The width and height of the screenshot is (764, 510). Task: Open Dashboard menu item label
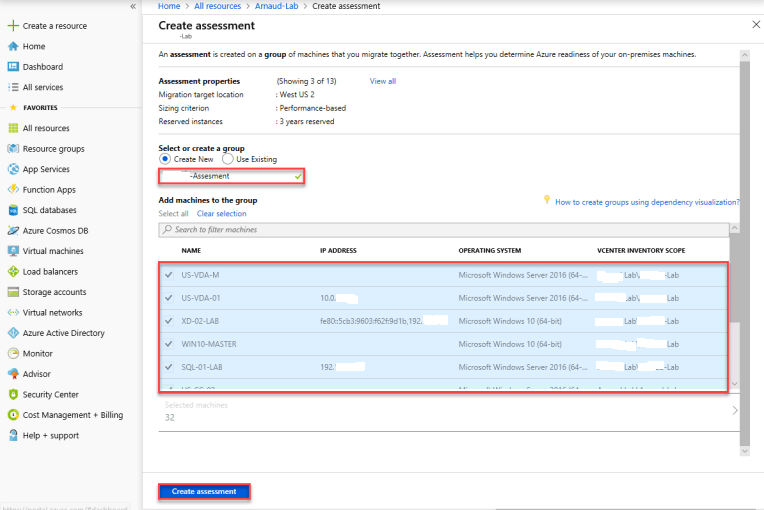[43, 67]
